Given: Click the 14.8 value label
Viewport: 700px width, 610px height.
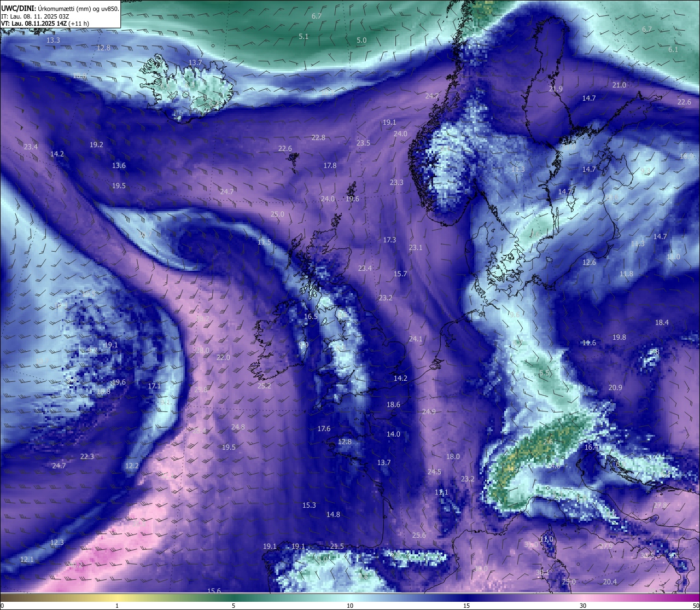Looking at the screenshot, I should point(333,515).
